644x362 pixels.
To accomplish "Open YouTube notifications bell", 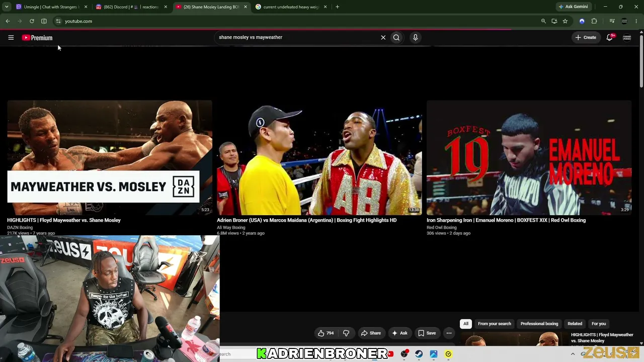I will (610, 37).
